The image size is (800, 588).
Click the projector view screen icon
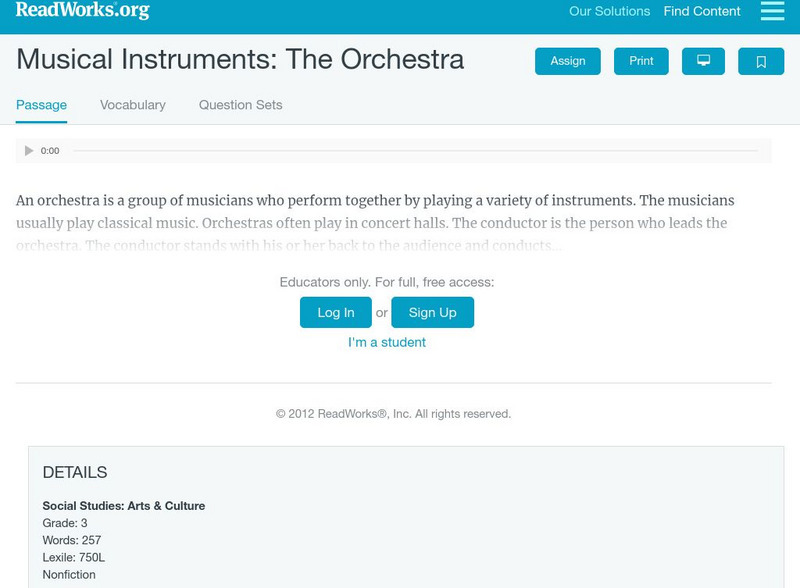click(x=703, y=62)
